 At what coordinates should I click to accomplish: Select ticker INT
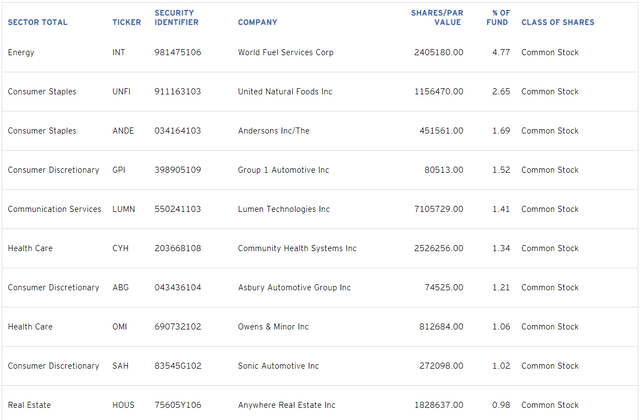(x=119, y=52)
